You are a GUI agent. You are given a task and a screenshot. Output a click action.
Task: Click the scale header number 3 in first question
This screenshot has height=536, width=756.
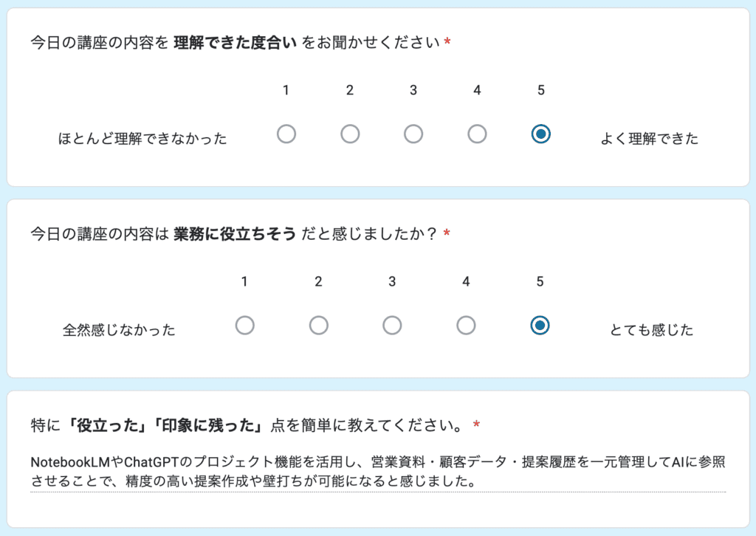[x=413, y=89]
